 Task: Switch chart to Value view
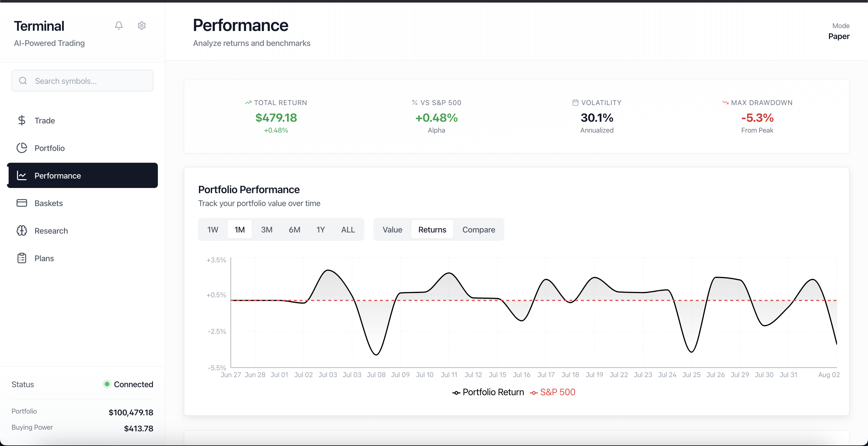tap(392, 229)
